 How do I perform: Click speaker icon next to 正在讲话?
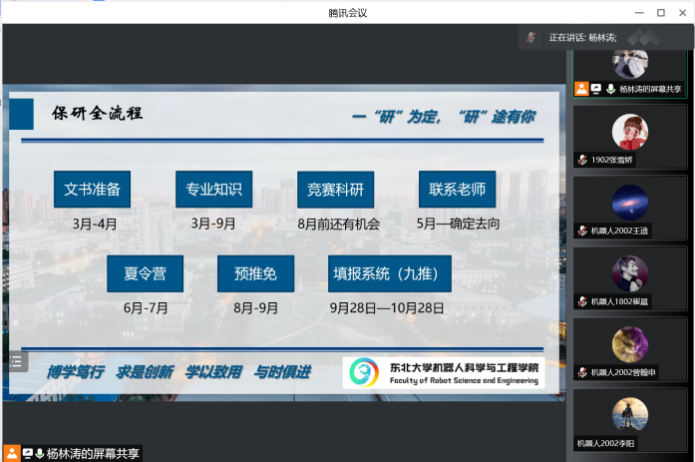coord(532,37)
